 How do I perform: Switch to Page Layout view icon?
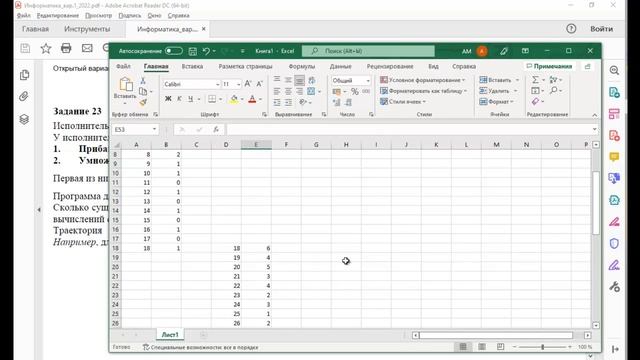coord(482,347)
